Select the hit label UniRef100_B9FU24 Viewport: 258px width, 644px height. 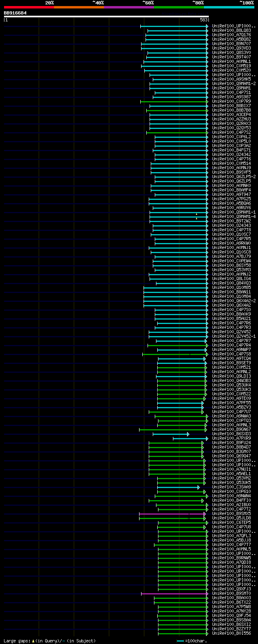(x=231, y=442)
